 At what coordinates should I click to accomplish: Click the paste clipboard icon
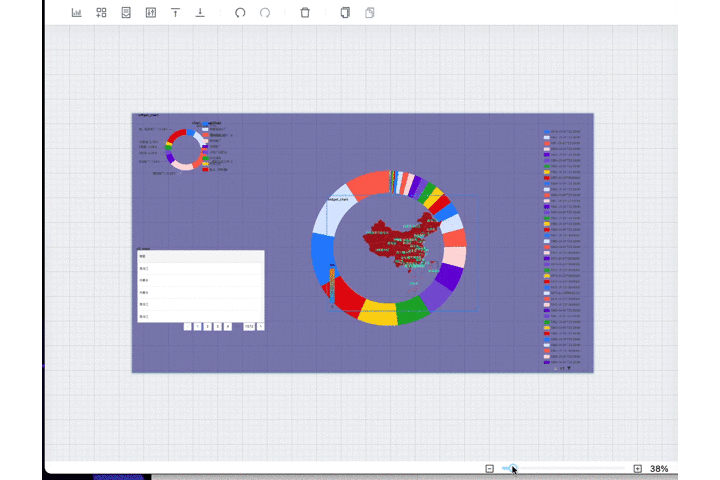pyautogui.click(x=370, y=13)
